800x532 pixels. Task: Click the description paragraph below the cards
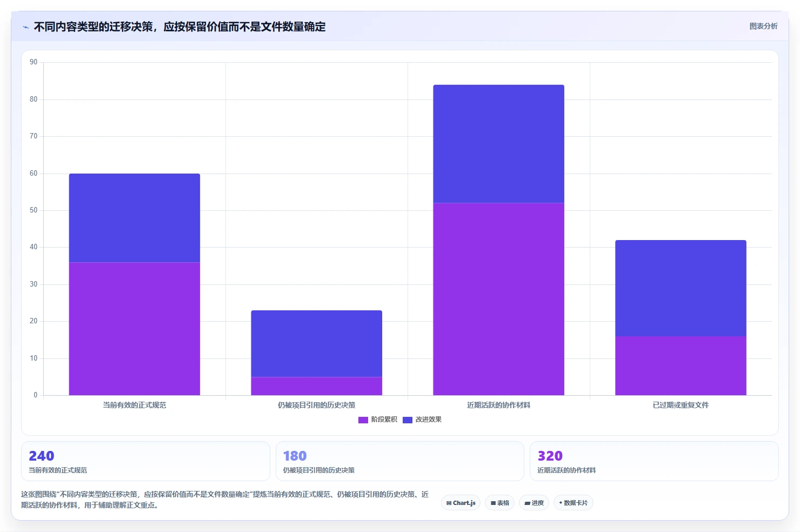pyautogui.click(x=225, y=500)
